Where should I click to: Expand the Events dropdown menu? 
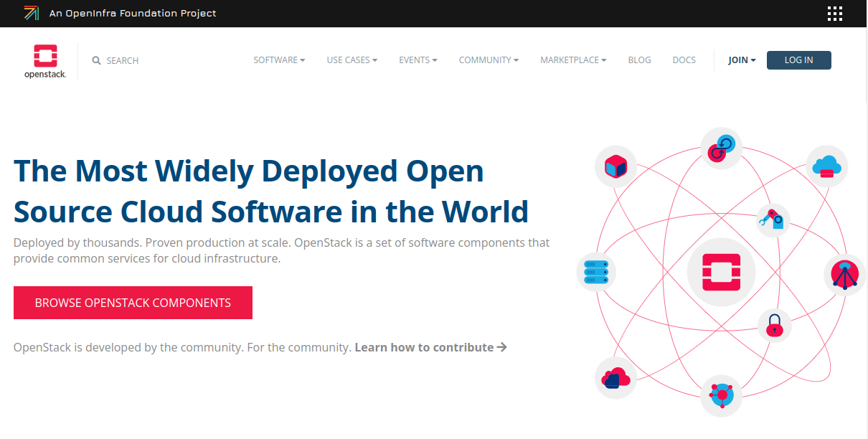(418, 60)
